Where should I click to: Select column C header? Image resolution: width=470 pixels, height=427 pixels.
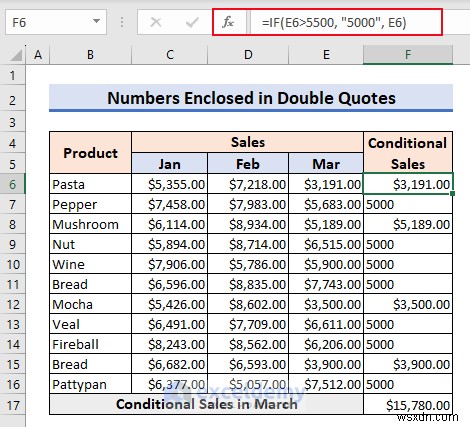[170, 55]
